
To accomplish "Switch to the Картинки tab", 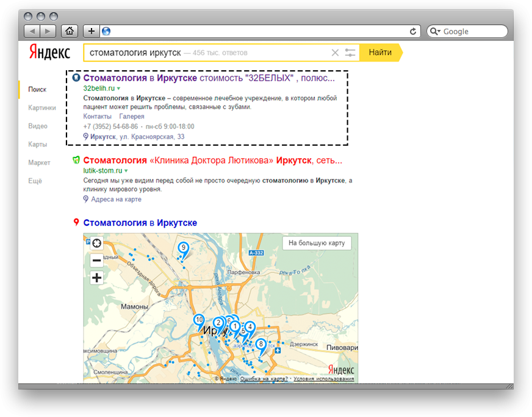I will tap(42, 107).
